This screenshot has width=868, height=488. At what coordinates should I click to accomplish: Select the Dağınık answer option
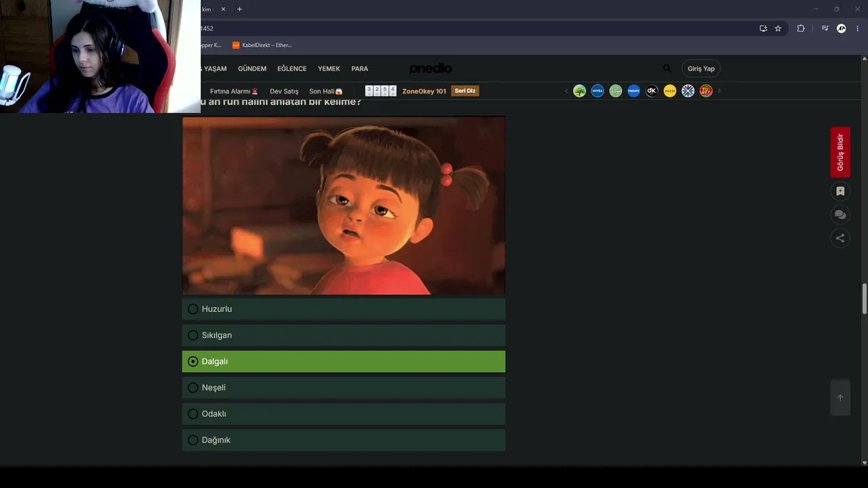(344, 440)
